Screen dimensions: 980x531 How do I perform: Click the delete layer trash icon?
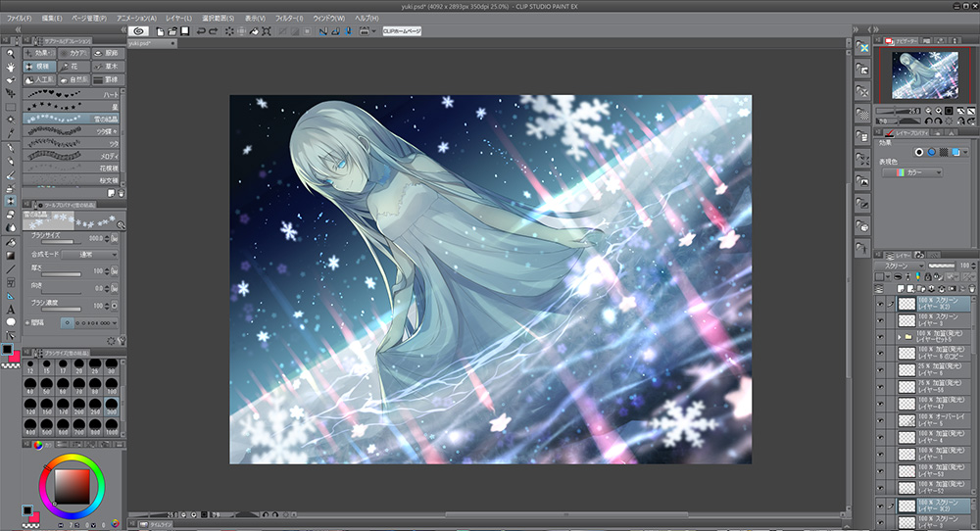coord(972,289)
